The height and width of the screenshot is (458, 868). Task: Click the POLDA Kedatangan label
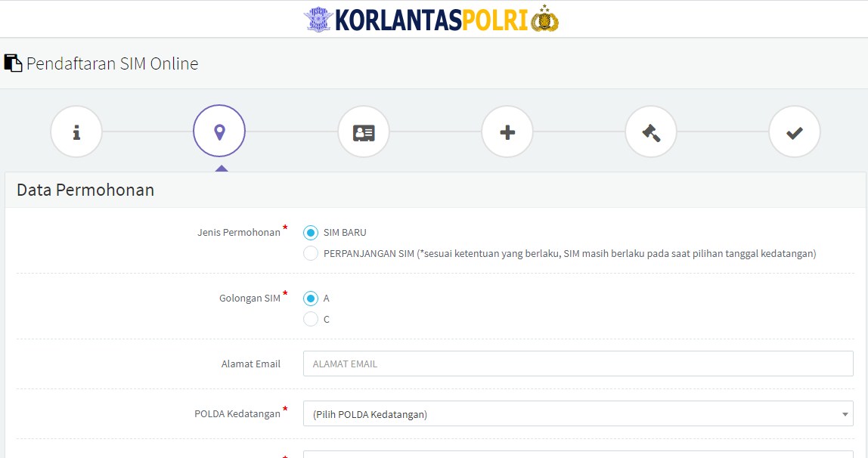click(237, 413)
